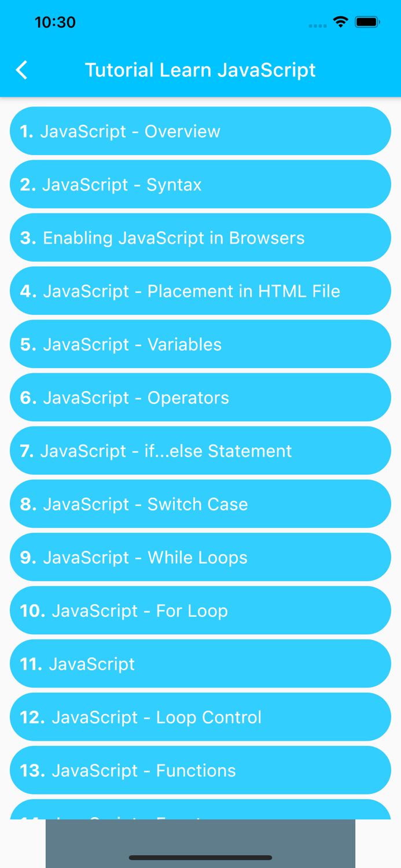Screen dimensions: 401x868
Task: Open JavaScript - Loop Control lesson
Action: 200,717
